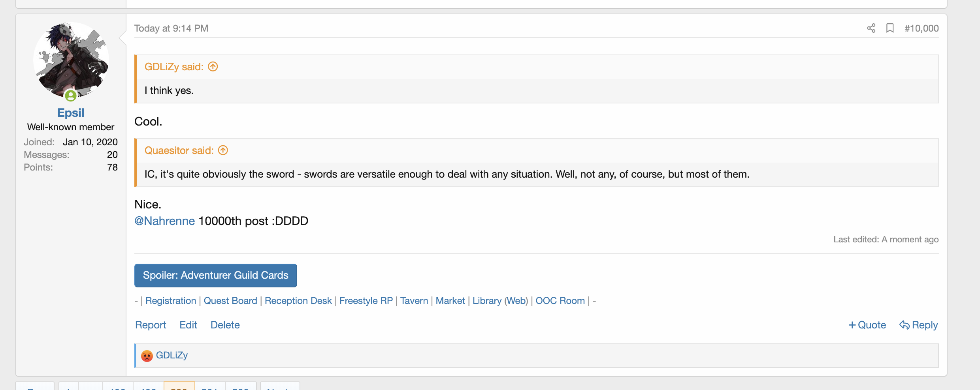980x390 pixels.
Task: Open Epsil's avatar image
Action: point(71,60)
